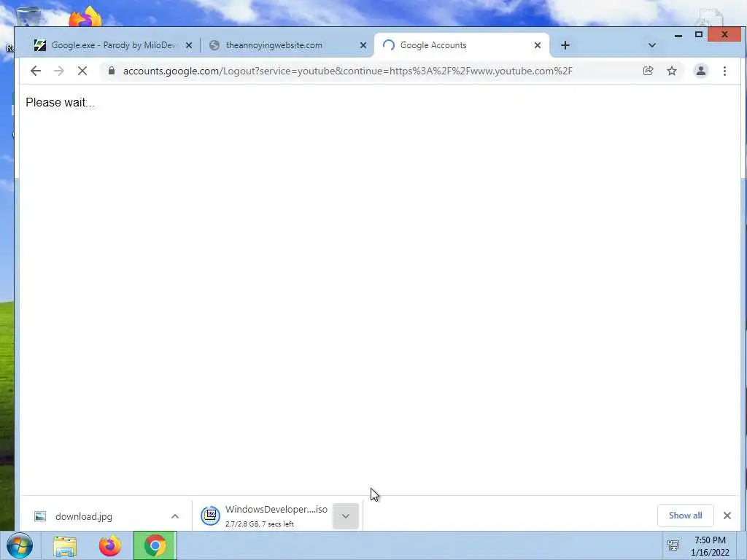Maximize the Chrome window
This screenshot has width=747, height=560.
pyautogui.click(x=698, y=35)
